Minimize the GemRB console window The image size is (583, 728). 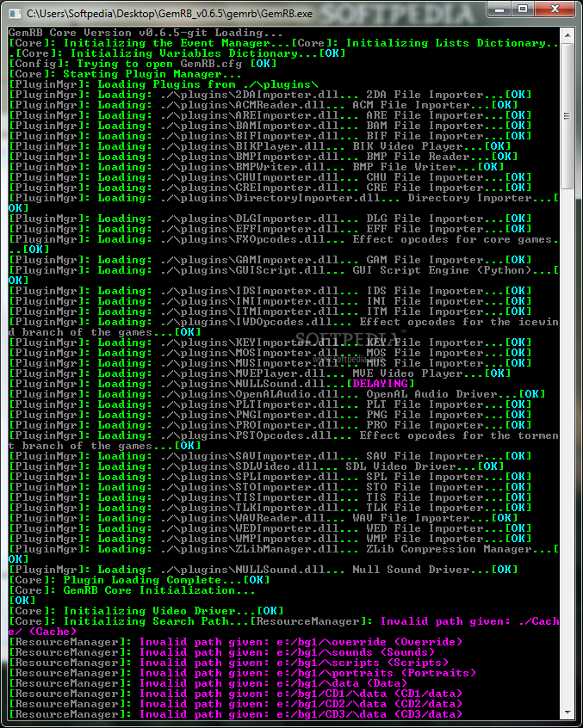499,9
